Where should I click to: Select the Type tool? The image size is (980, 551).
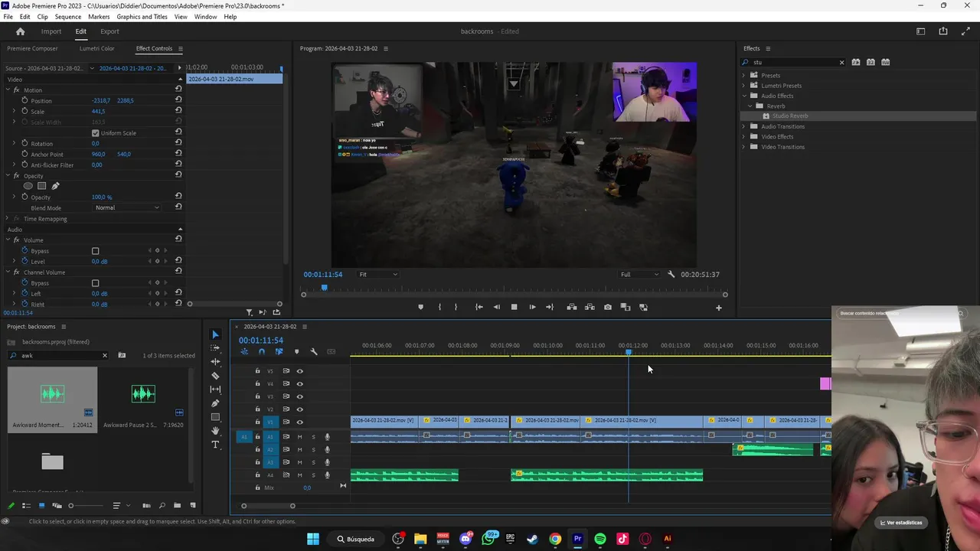215,445
